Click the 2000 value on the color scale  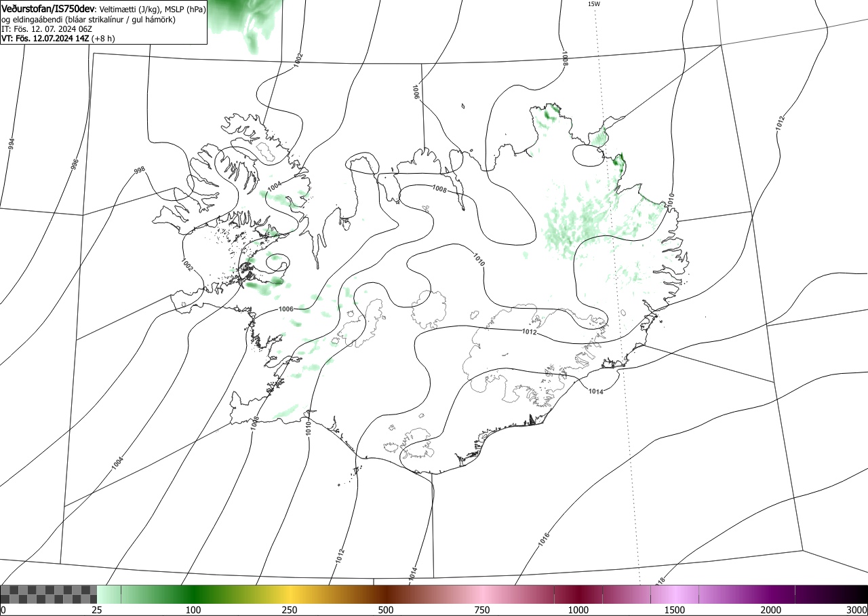point(771,610)
